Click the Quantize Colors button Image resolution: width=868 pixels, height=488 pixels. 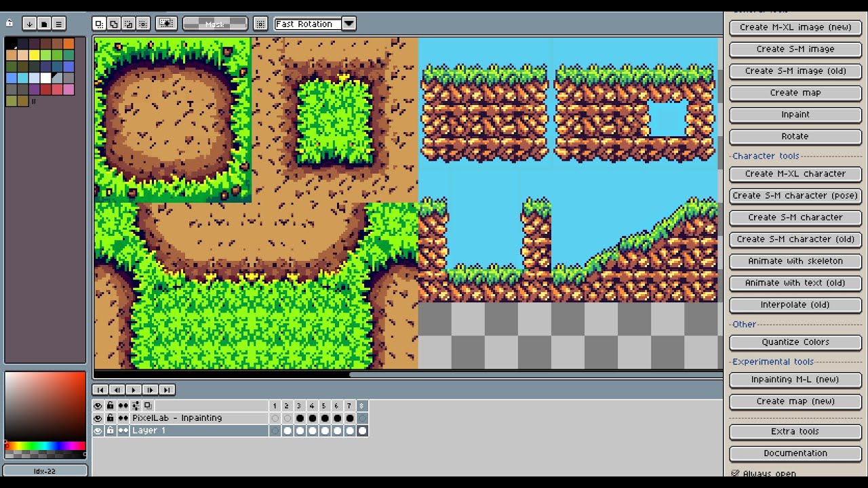click(x=795, y=342)
